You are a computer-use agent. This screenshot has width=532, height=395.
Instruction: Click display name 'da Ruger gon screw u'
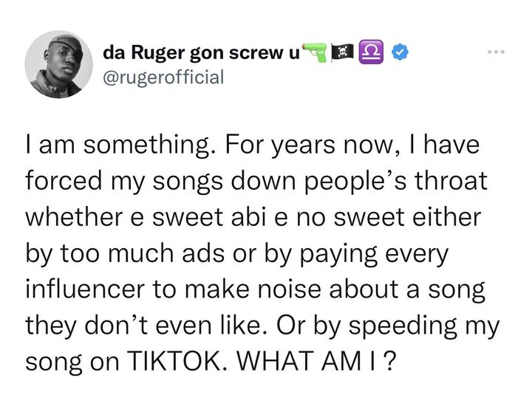click(x=199, y=53)
